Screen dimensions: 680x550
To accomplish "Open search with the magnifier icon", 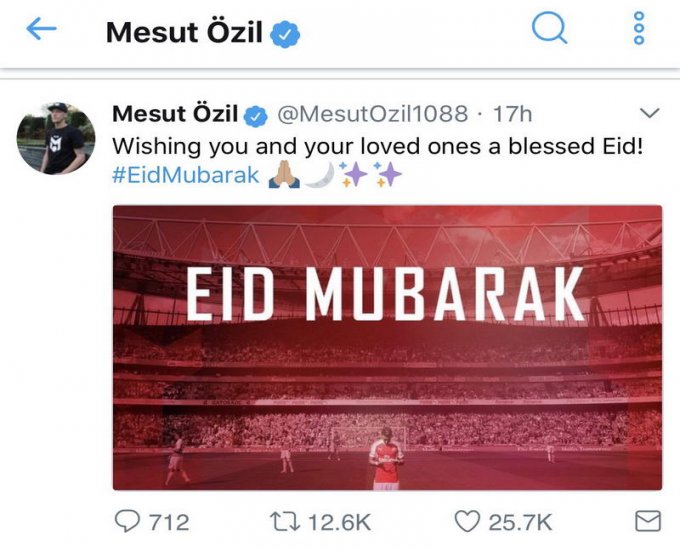I will coord(549,28).
